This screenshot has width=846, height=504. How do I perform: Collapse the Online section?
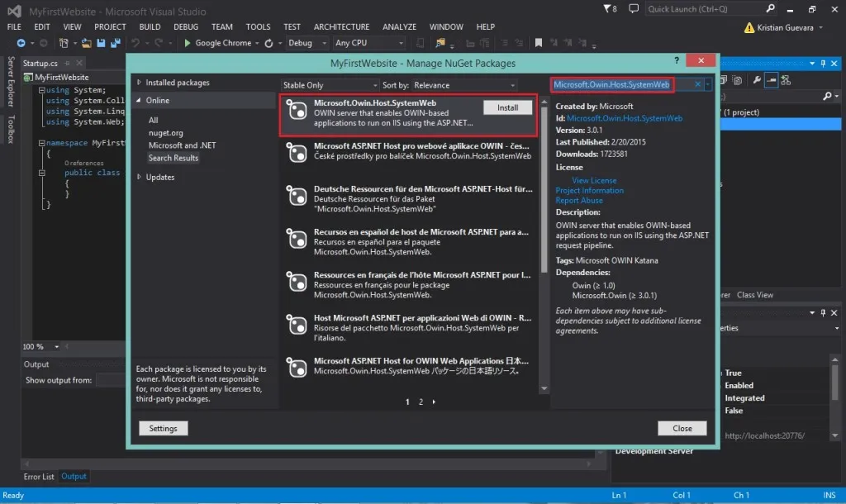[139, 100]
